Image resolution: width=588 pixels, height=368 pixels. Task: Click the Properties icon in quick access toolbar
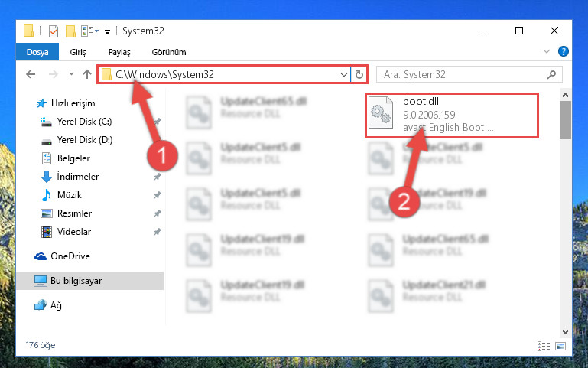(x=54, y=31)
